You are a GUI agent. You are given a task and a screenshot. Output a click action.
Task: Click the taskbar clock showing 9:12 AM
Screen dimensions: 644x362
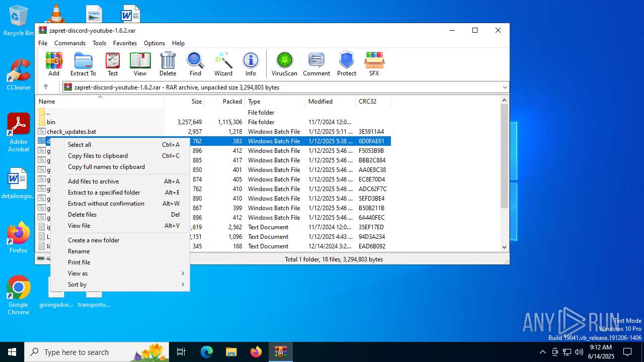pyautogui.click(x=601, y=352)
